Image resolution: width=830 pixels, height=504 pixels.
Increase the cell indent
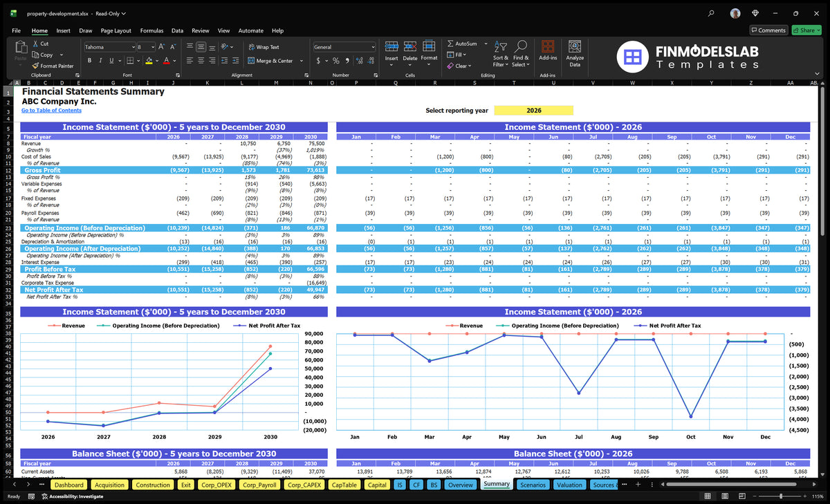pos(237,61)
